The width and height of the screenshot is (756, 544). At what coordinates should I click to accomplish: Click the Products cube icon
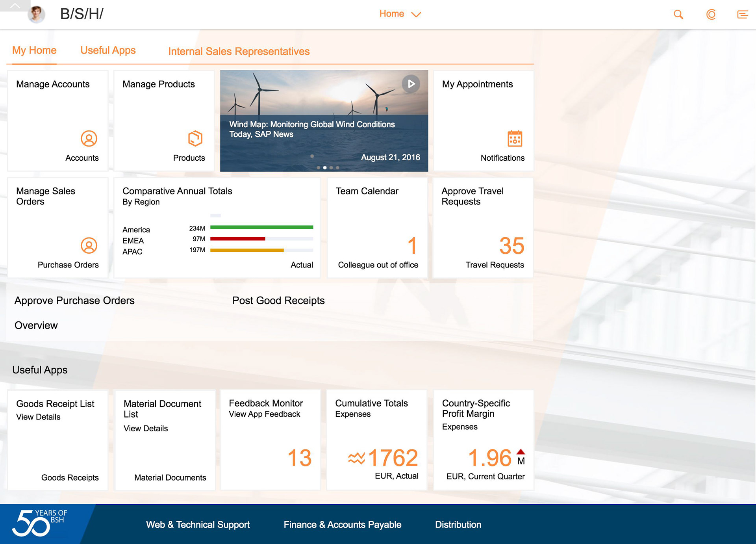click(x=195, y=139)
